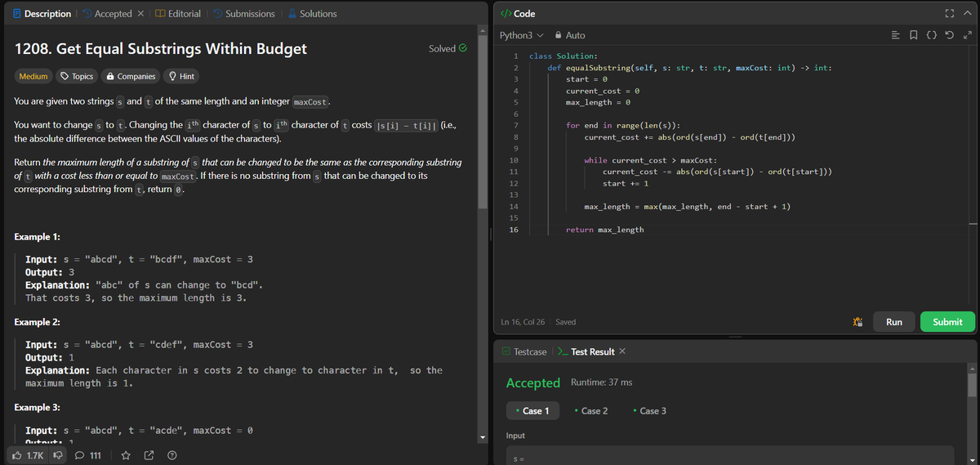Click the Medium difficulty badge
This screenshot has width=980, height=465.
[x=33, y=76]
